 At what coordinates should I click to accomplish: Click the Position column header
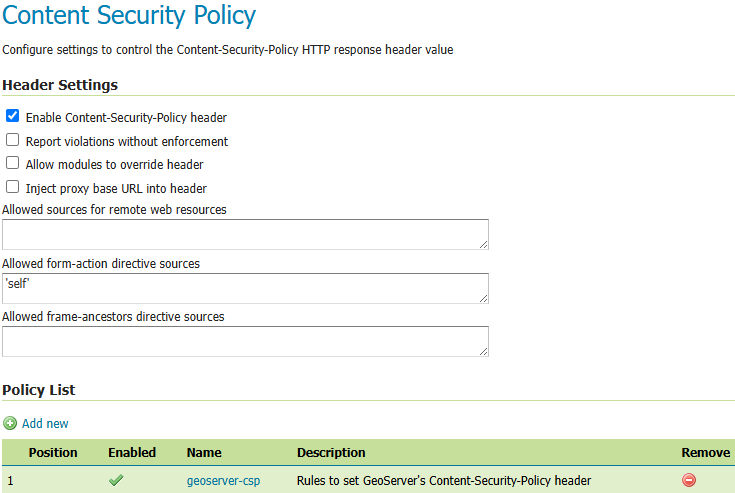53,453
